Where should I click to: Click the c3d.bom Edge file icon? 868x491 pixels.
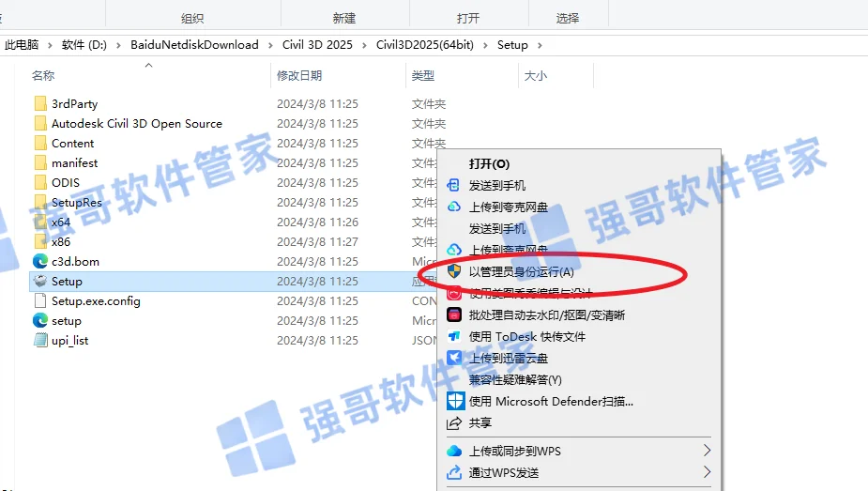(x=40, y=261)
